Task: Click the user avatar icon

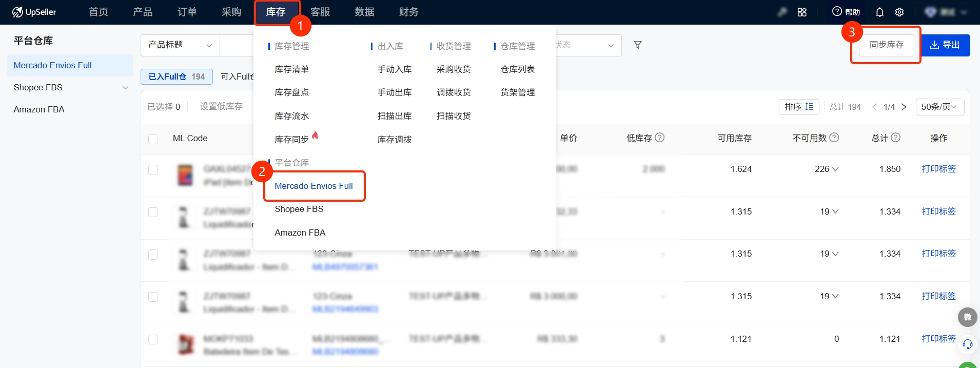Action: [x=931, y=12]
